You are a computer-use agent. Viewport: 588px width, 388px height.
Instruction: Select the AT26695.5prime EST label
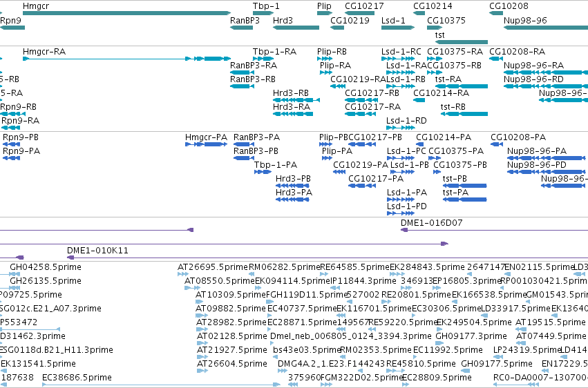[213, 267]
